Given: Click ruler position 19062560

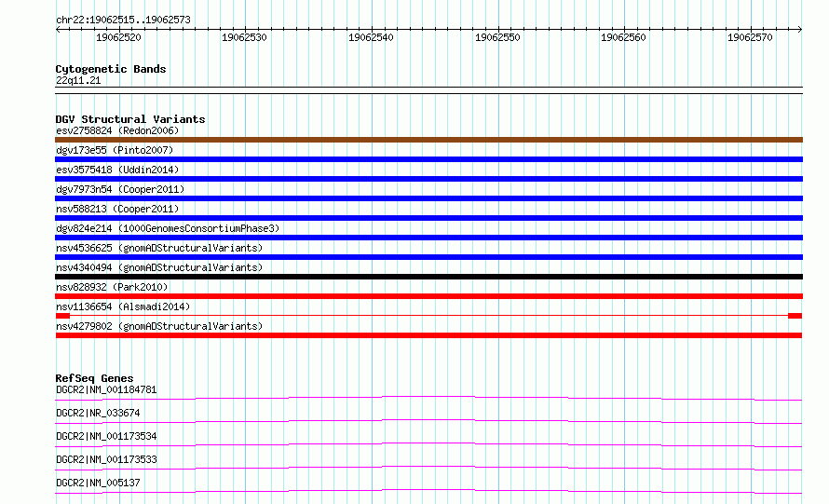Looking at the screenshot, I should coord(623,37).
